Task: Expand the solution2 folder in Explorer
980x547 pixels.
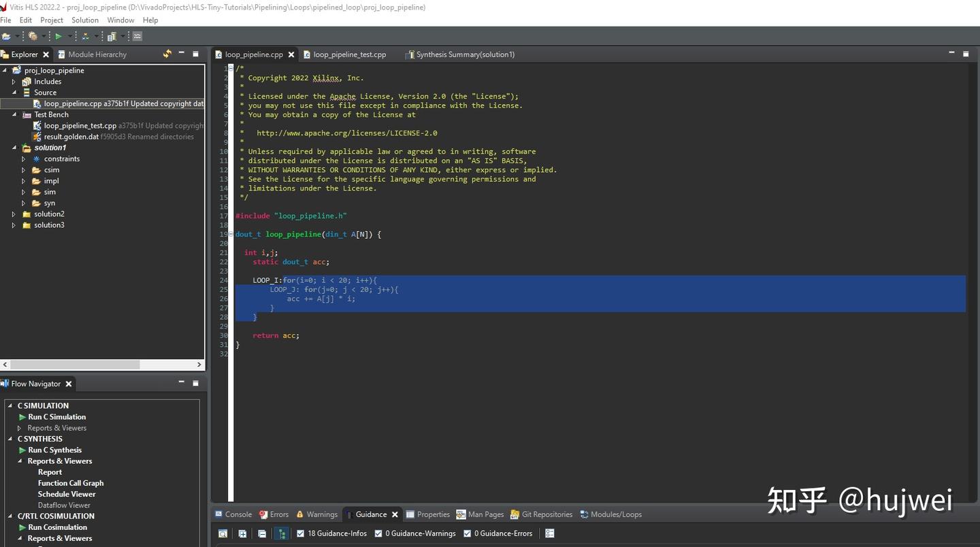Action: (14, 214)
